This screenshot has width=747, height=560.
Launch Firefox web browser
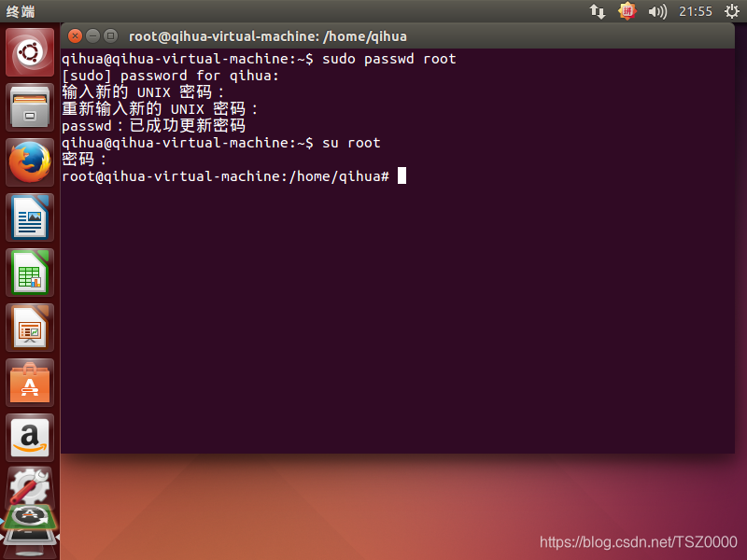click(x=30, y=161)
